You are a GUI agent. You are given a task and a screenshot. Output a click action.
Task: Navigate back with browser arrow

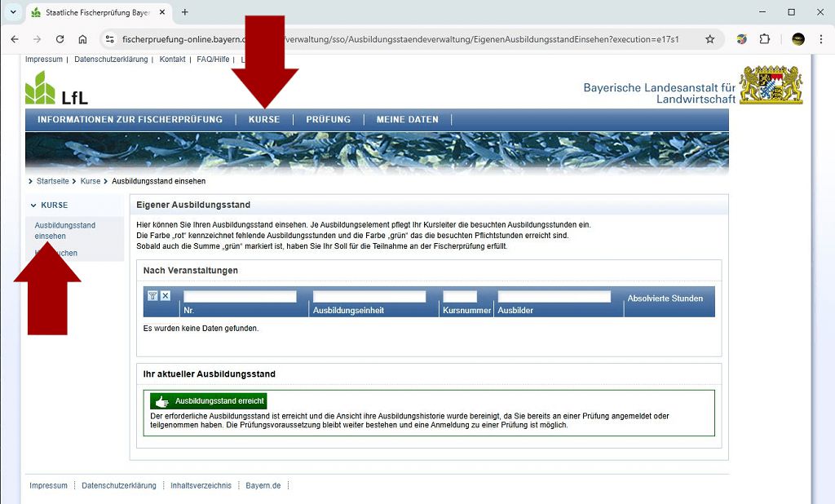(x=15, y=39)
